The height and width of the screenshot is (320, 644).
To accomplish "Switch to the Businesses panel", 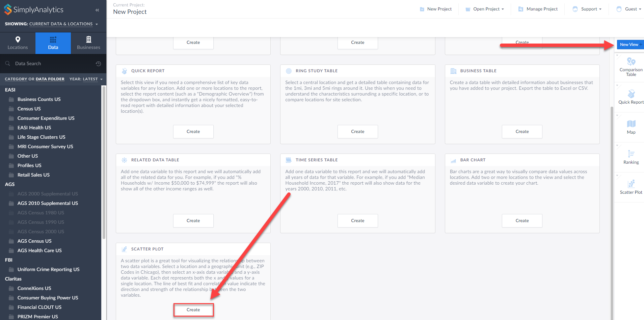I will coord(88,43).
